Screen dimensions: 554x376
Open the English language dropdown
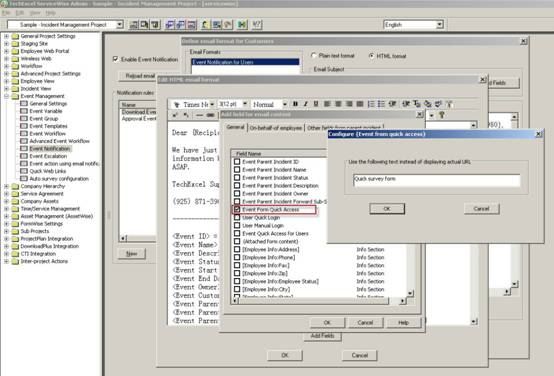point(440,25)
